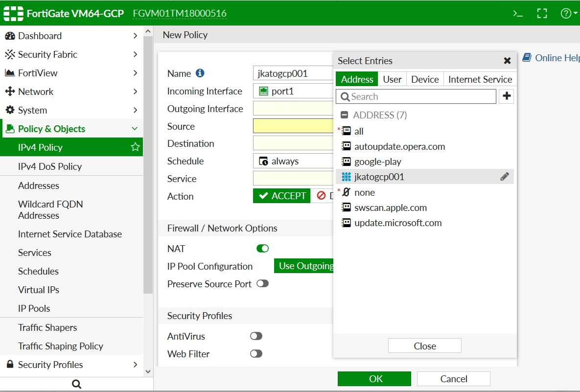
Task: Select autoupdate.opera.com entry
Action: click(x=425, y=146)
